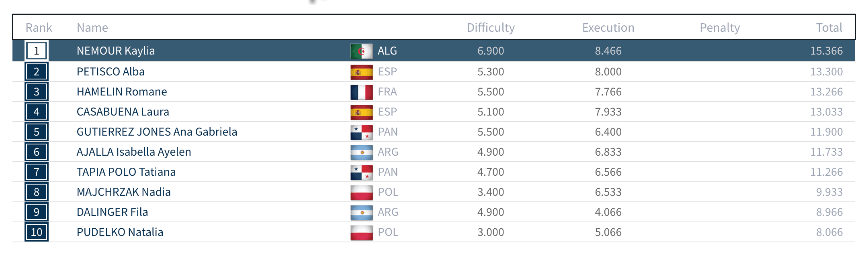Click the Total column header
The width and height of the screenshot is (868, 260).
pos(829,28)
